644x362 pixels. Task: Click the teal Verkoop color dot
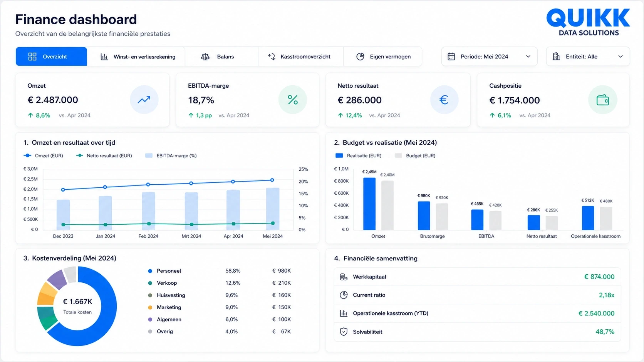[x=150, y=283]
